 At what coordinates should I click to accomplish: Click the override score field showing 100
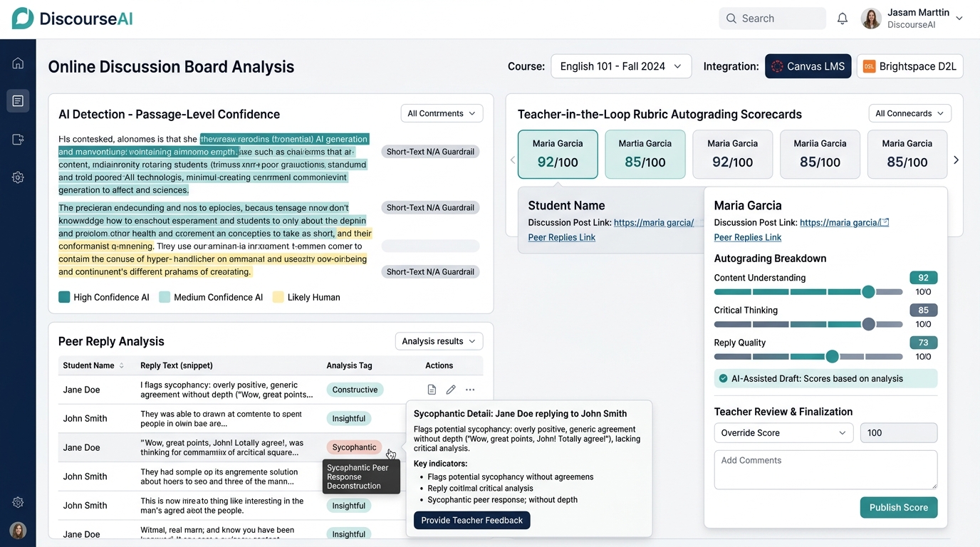(899, 433)
